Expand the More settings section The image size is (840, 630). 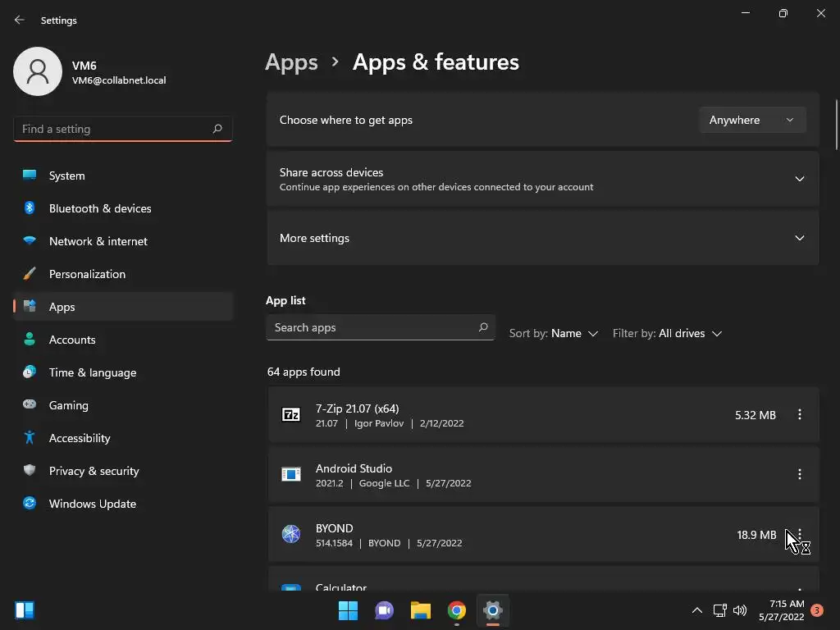tap(799, 238)
